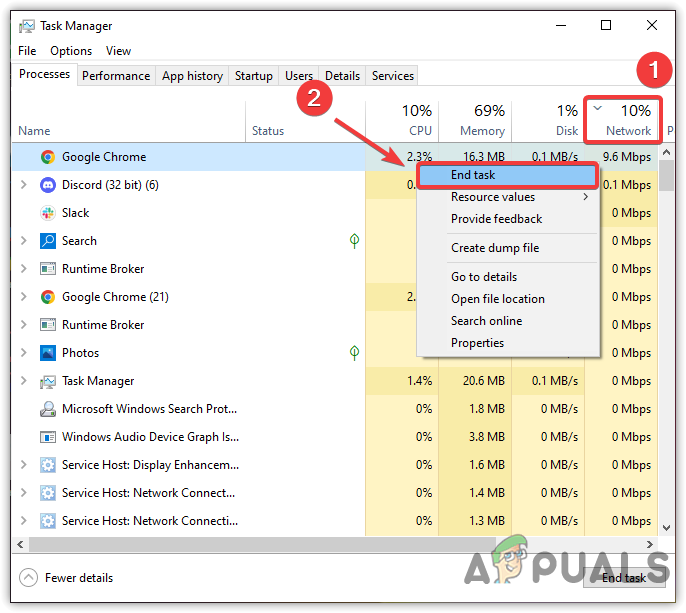
Task: Expand the Photos process group
Action: pyautogui.click(x=24, y=353)
